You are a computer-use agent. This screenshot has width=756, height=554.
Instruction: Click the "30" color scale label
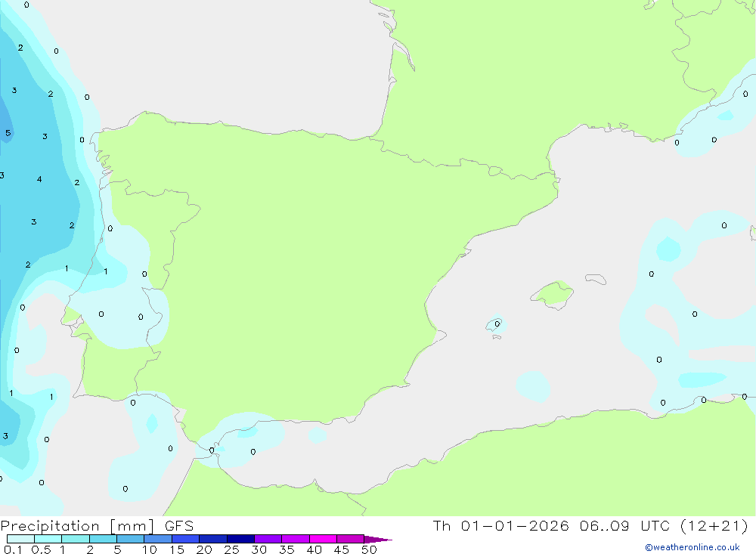pyautogui.click(x=259, y=549)
